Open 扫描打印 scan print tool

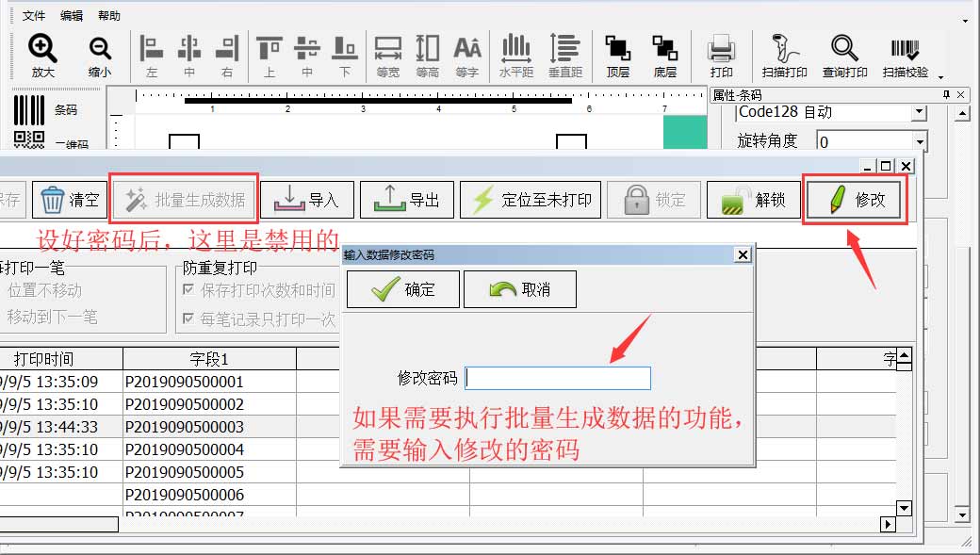(x=784, y=55)
